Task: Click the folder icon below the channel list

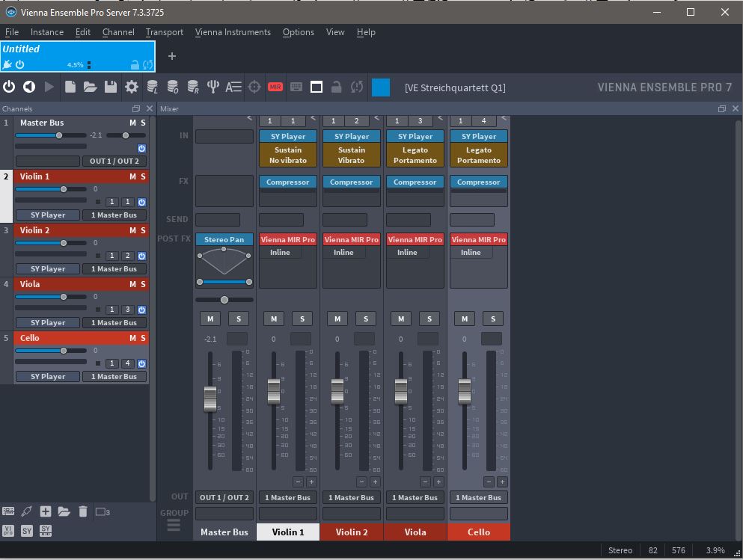Action: point(64,511)
